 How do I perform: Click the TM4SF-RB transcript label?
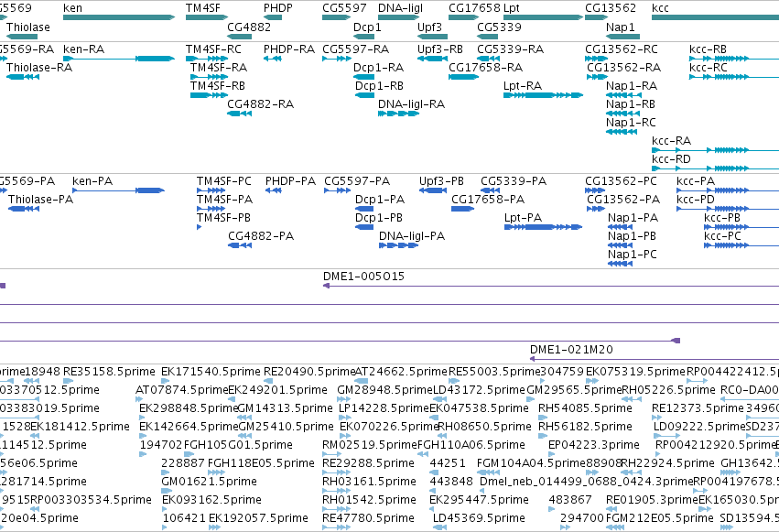pos(218,85)
